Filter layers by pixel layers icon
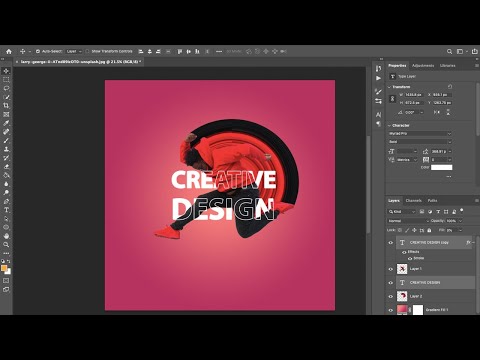480x360 pixels. 422,212
